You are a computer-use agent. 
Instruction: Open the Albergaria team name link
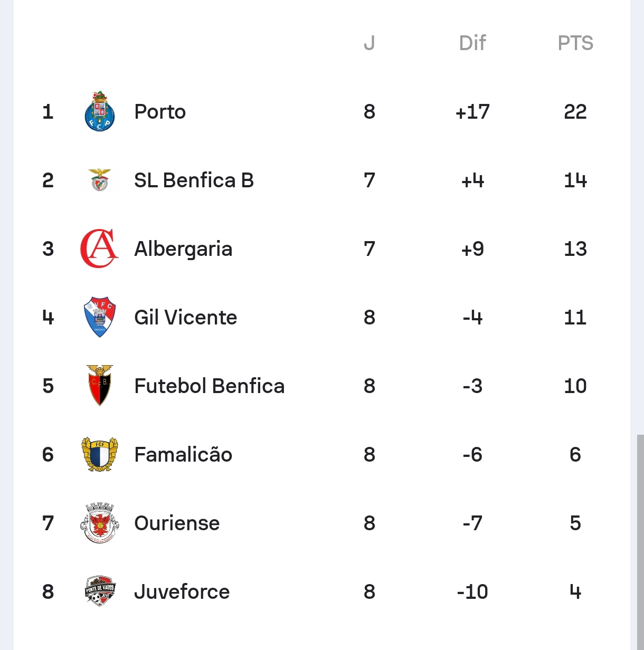tap(183, 249)
